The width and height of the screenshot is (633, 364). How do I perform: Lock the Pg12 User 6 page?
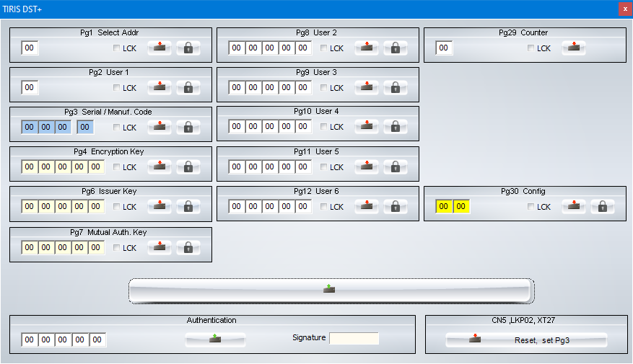tap(396, 206)
